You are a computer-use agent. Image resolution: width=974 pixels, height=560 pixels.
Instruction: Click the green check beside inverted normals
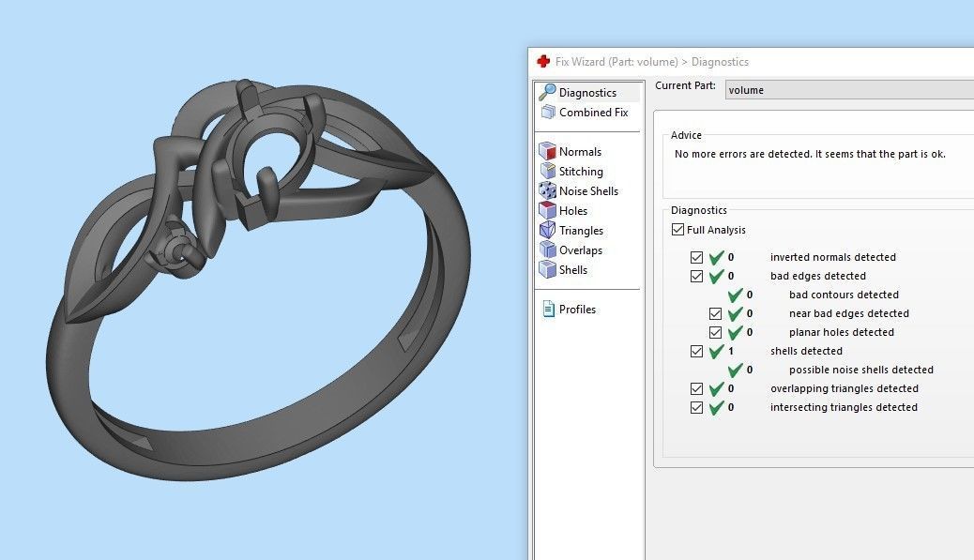(x=716, y=257)
